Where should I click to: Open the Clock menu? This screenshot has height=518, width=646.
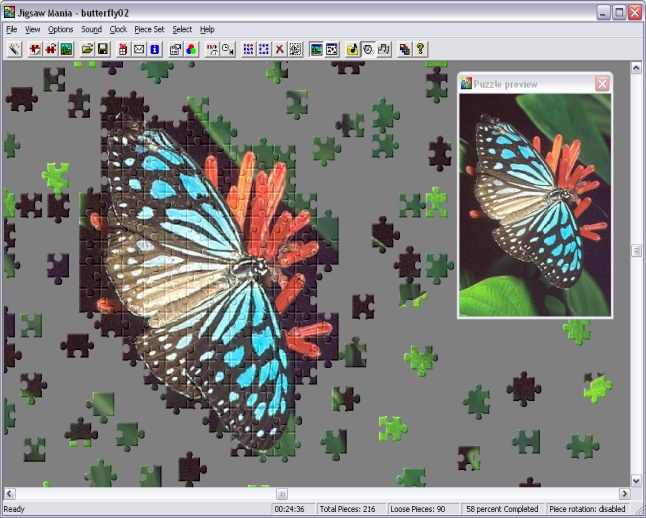pos(118,30)
